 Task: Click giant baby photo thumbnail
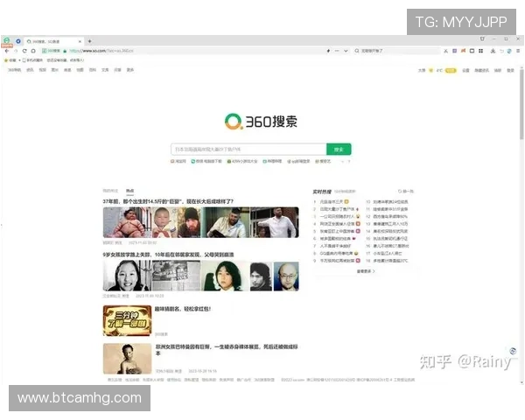pyautogui.click(x=127, y=222)
